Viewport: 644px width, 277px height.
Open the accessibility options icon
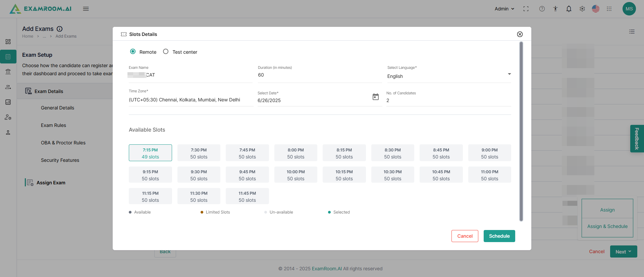pos(555,9)
